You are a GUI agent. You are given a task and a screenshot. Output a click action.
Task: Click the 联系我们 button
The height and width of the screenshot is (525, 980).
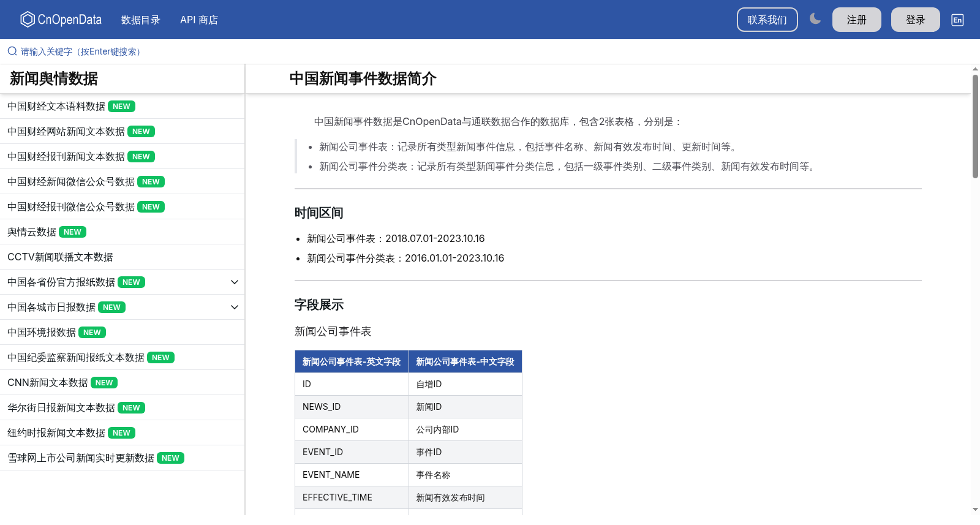767,20
